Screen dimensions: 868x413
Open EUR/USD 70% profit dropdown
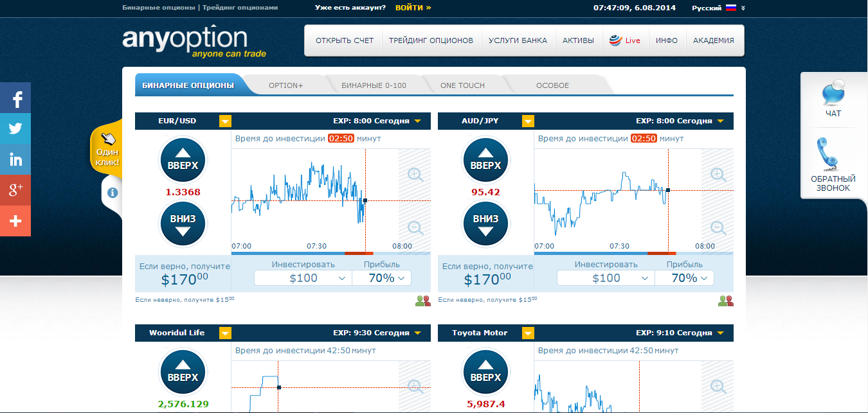pos(382,278)
